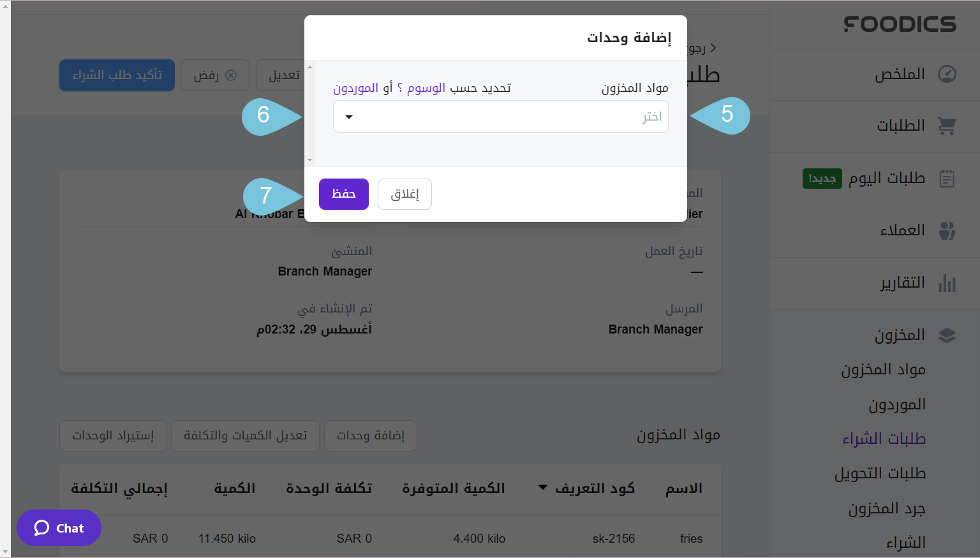This screenshot has width=980, height=558.
Task: Open the الموردون link in the modal
Action: 357,87
